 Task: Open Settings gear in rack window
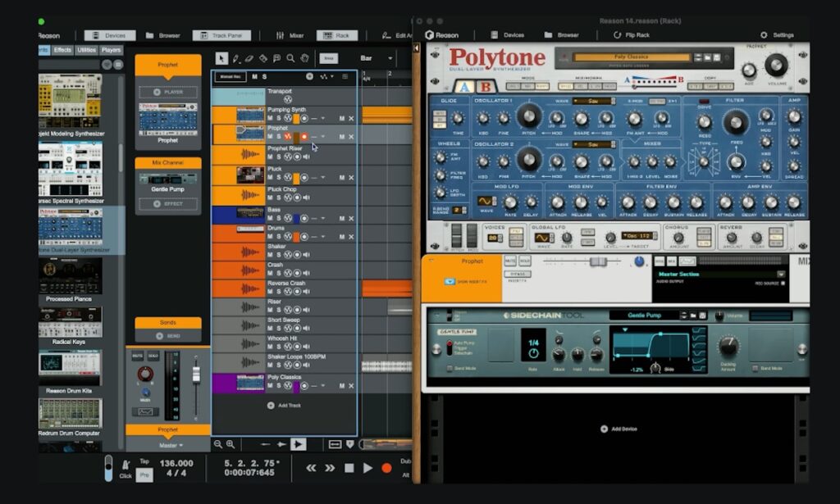(x=764, y=35)
